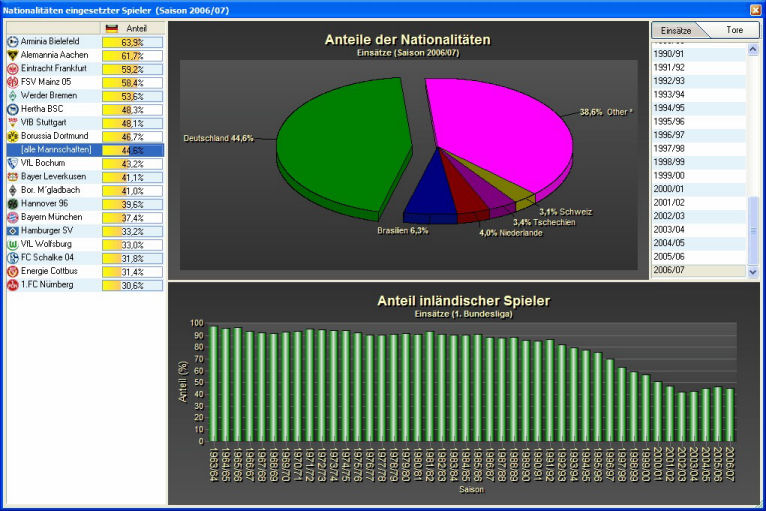Click the 46,7% value for Borussia Dortmund
Viewport: 766px width, 511px height.
132,137
